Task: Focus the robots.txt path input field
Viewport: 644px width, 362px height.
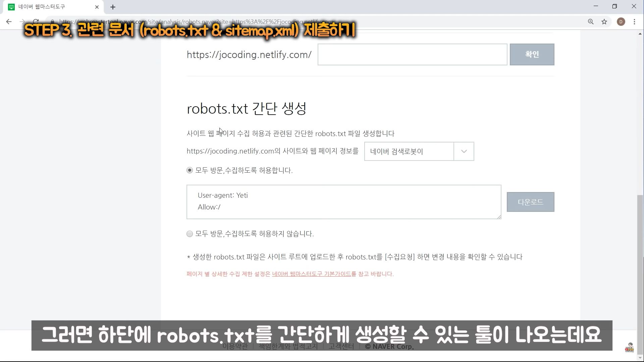Action: (412, 54)
